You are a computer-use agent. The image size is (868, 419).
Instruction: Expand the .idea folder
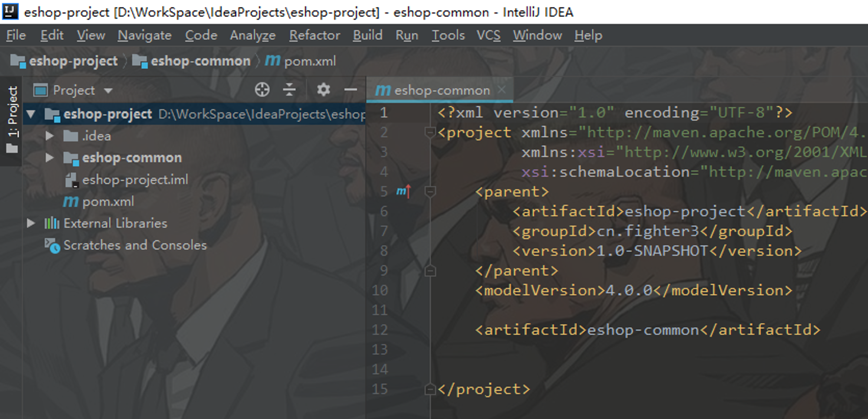[49, 136]
